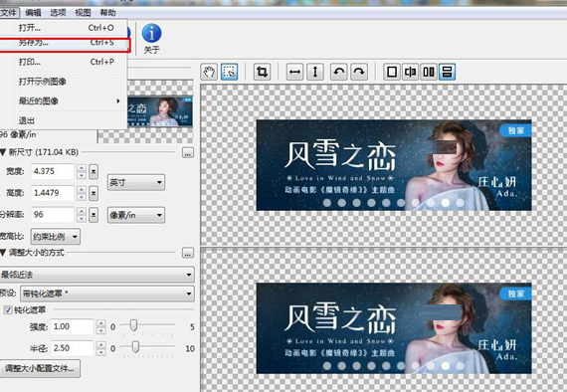Rotate image counterclockwise
This screenshot has width=567, height=392.
click(339, 72)
